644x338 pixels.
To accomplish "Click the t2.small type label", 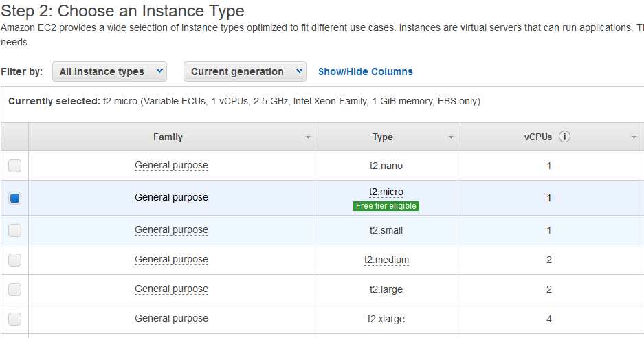I will pos(386,230).
